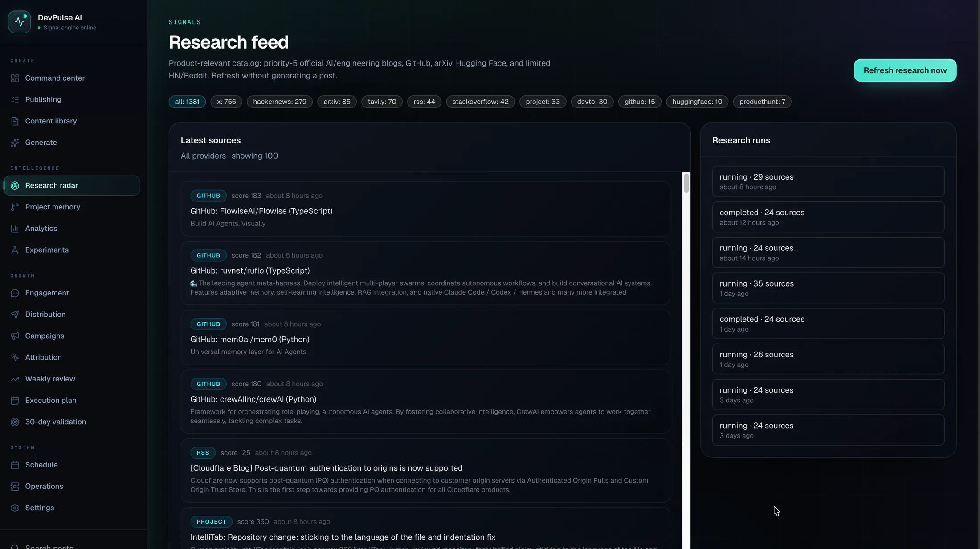Screen dimensions: 980x549
Task: Click 'Signal engine online' status text
Action: pos(70,28)
